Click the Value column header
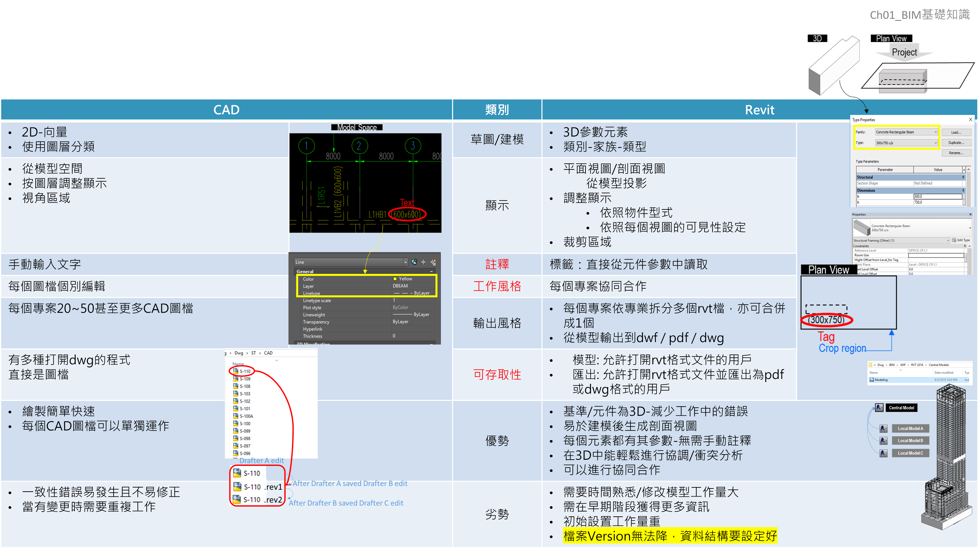This screenshot has width=980, height=551. (x=938, y=170)
